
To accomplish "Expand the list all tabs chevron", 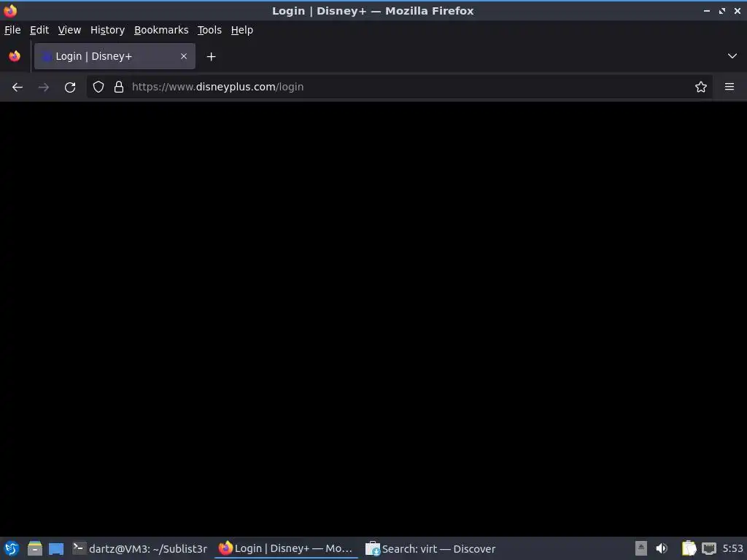I will click(x=732, y=56).
